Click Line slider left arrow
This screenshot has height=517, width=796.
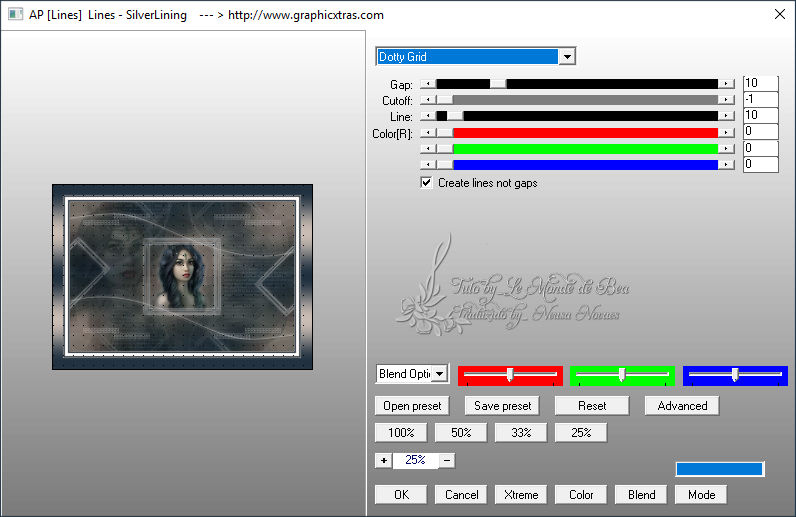tap(428, 116)
